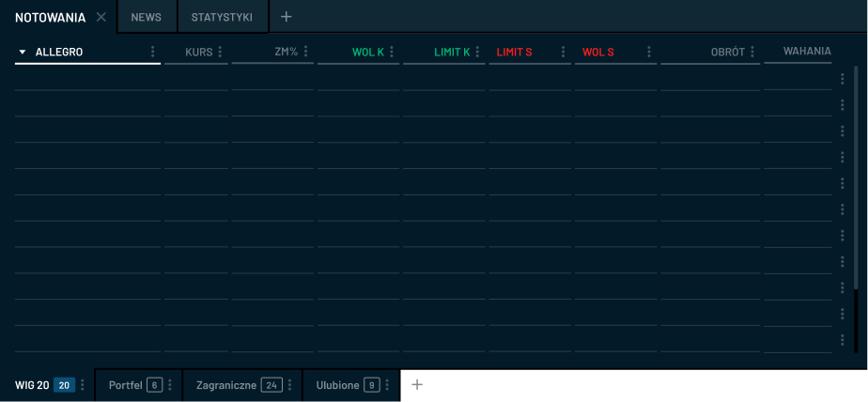Add a new watchlist with plus button

tap(418, 384)
